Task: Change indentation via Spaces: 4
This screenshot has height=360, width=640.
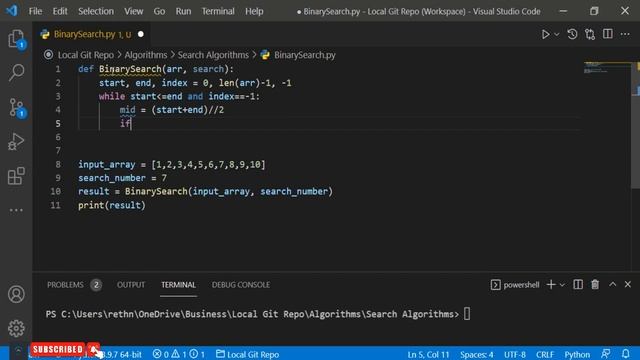Action: [477, 354]
